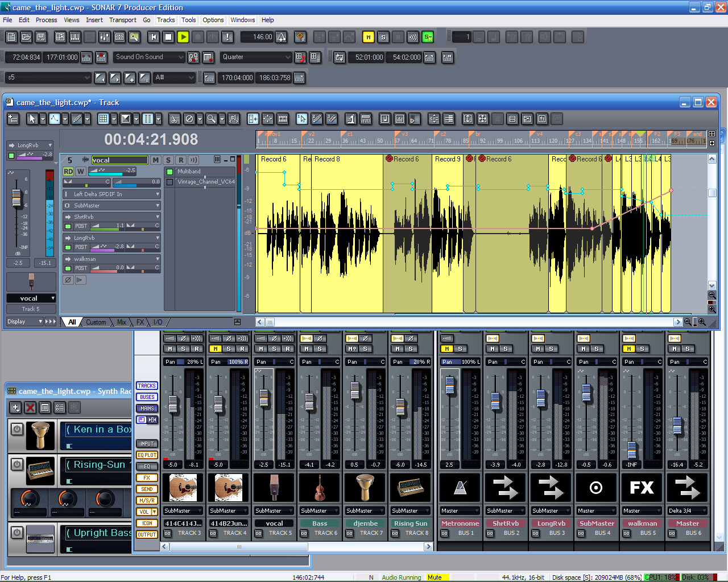Toggle the Vintage_Channel_VC64 effect checkbox

point(169,182)
